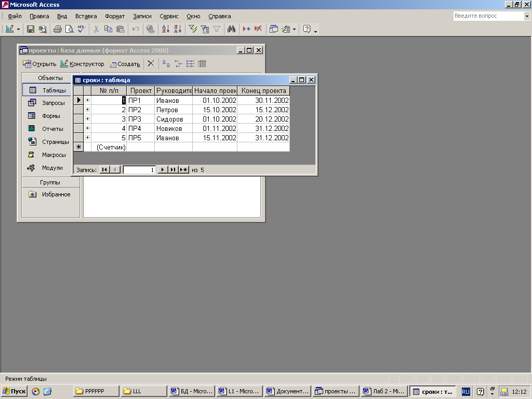Viewport: 532px width, 399px height.
Task: Go to the next record navigation button
Action: click(163, 170)
